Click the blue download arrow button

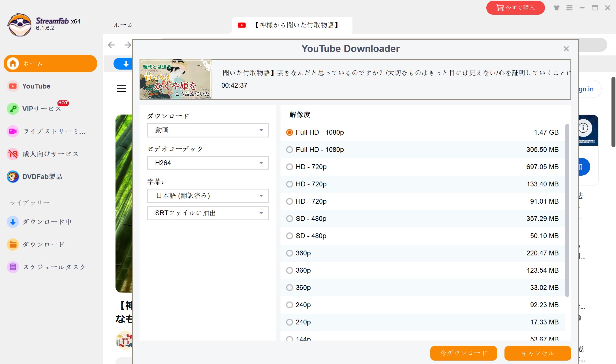[123, 64]
